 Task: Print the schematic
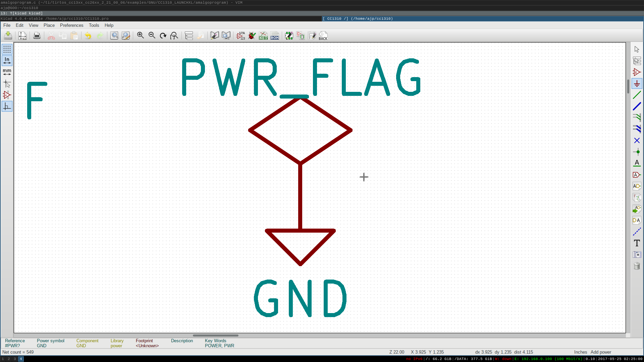[x=37, y=36]
